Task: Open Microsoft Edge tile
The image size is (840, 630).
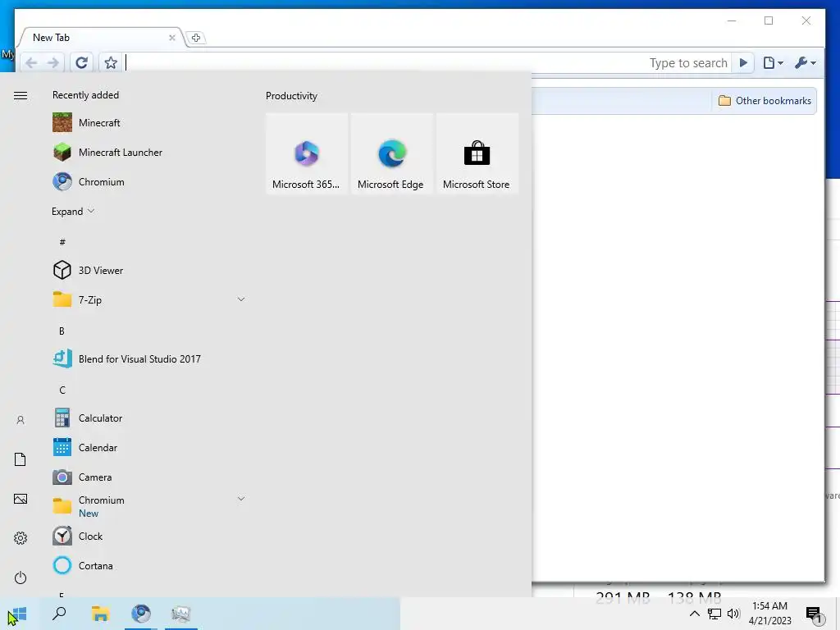Action: pyautogui.click(x=391, y=153)
